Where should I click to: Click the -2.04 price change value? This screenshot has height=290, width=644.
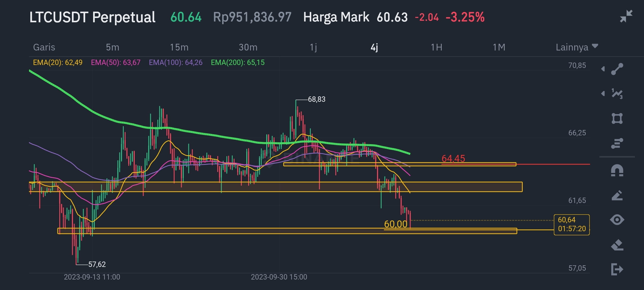click(427, 17)
